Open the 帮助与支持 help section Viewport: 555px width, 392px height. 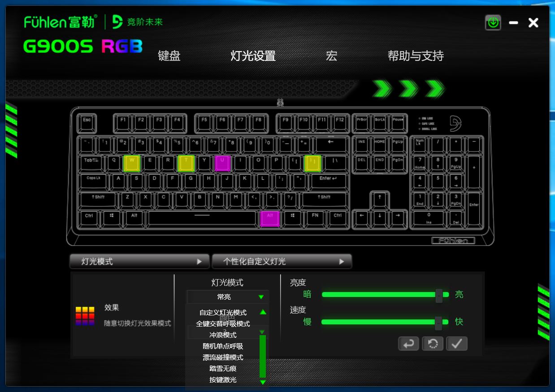416,56
